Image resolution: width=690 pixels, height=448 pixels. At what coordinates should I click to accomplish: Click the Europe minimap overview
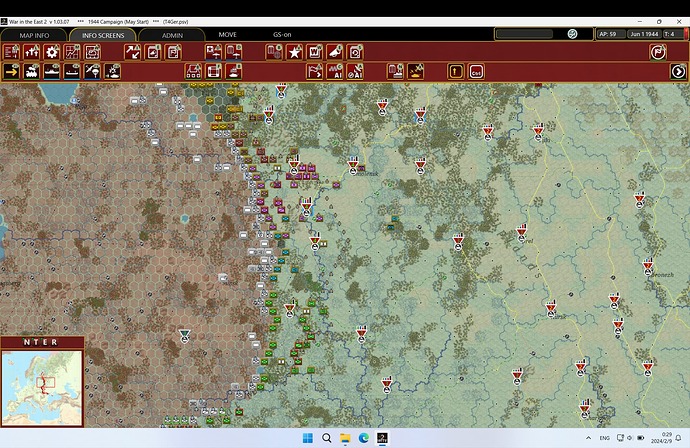pyautogui.click(x=42, y=388)
